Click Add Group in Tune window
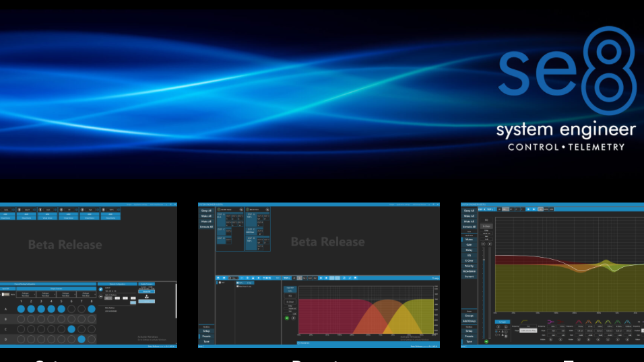Screen dimensions: 644x362 tap(469, 321)
